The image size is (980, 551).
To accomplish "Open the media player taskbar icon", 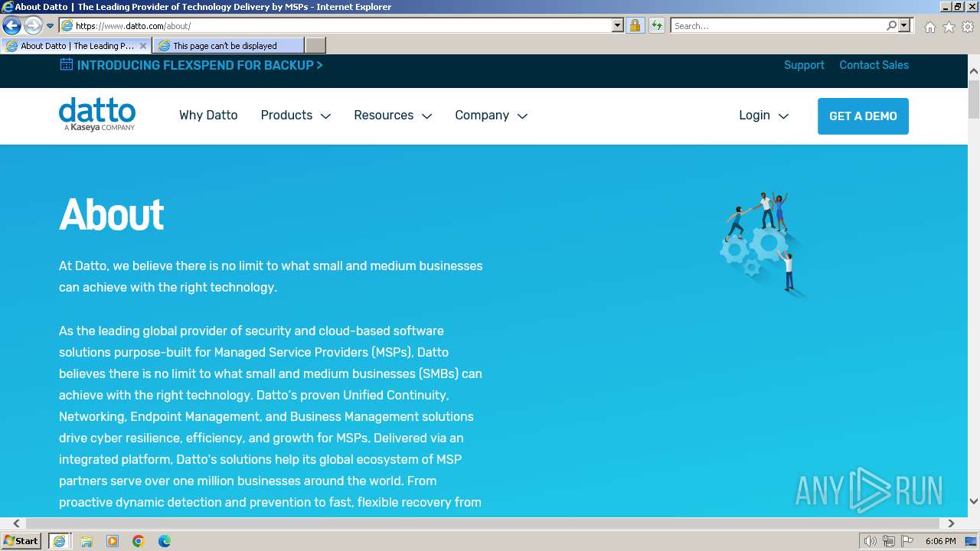I will pos(113,541).
